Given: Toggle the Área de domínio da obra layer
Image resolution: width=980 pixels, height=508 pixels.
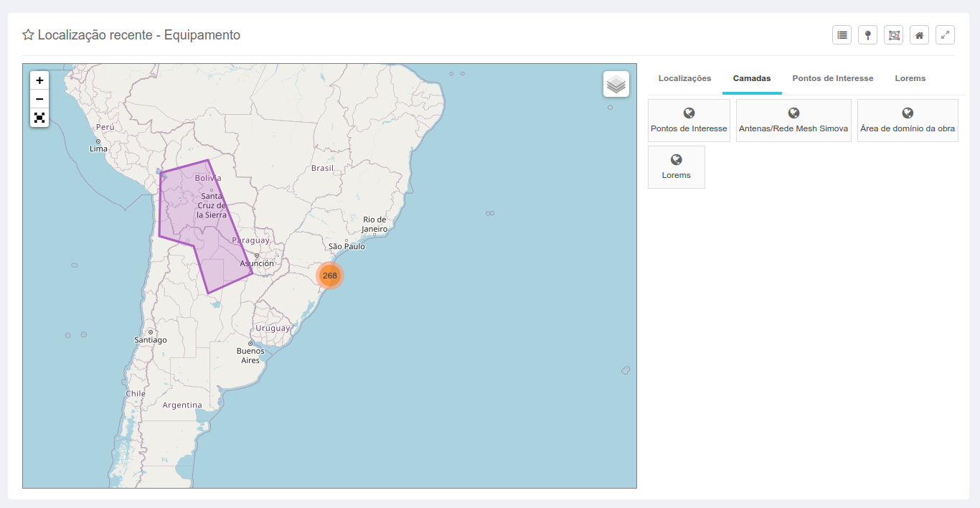Looking at the screenshot, I should (x=908, y=120).
